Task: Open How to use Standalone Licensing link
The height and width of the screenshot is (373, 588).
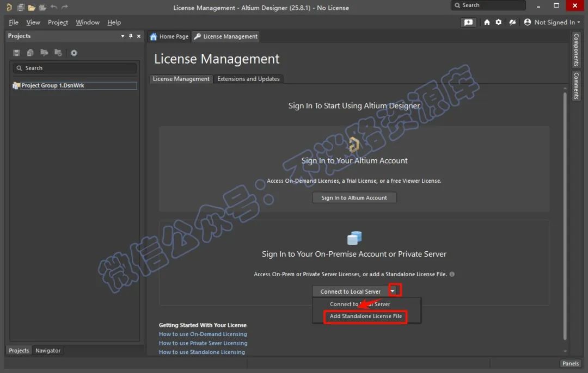Action: [x=202, y=352]
